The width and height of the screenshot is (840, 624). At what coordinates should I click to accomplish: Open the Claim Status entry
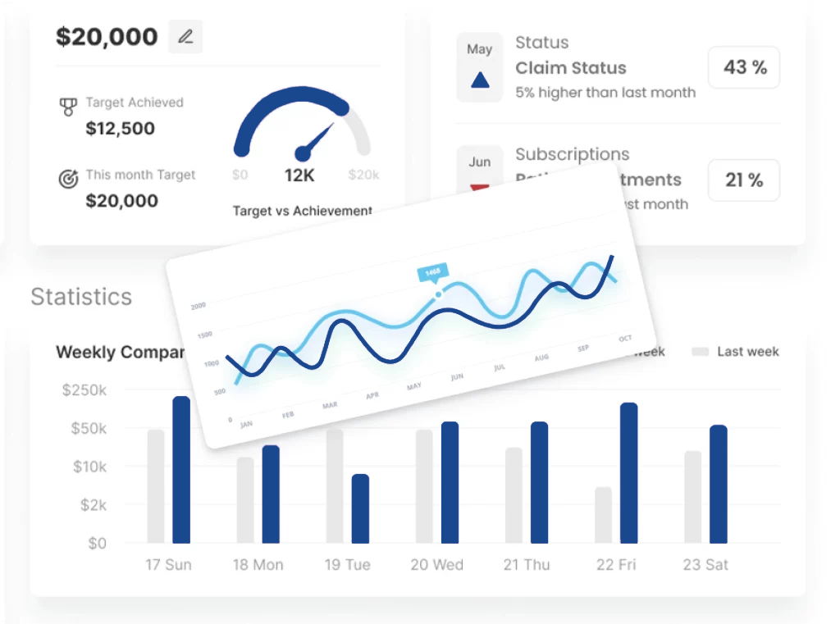[571, 68]
